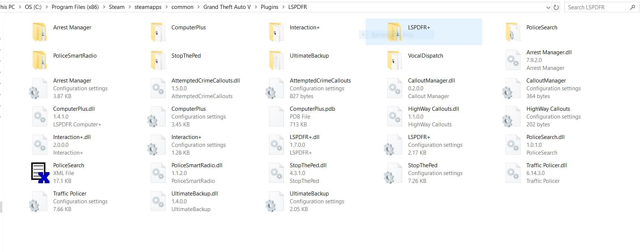
Task: Select the HighWay Callouts.dll file icon
Action: point(394,116)
